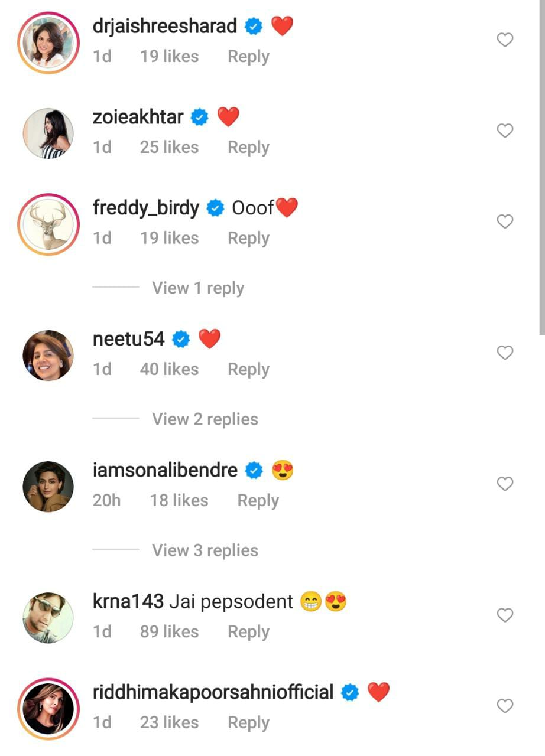
Task: Open iamsonalibendre username profile link
Action: 165,470
